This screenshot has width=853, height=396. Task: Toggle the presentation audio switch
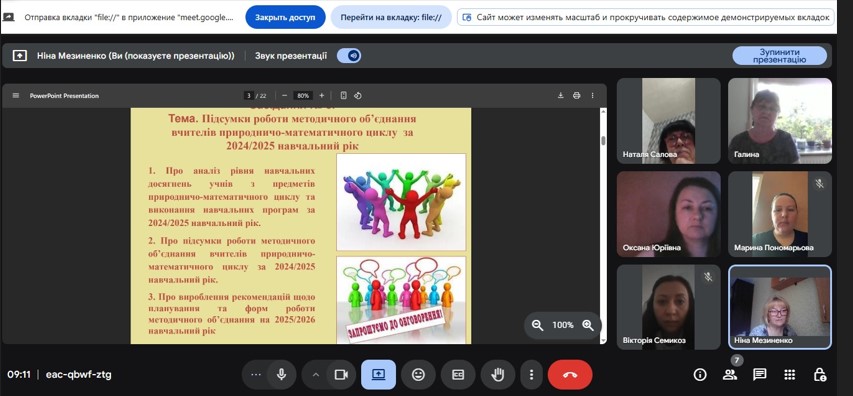coord(349,55)
